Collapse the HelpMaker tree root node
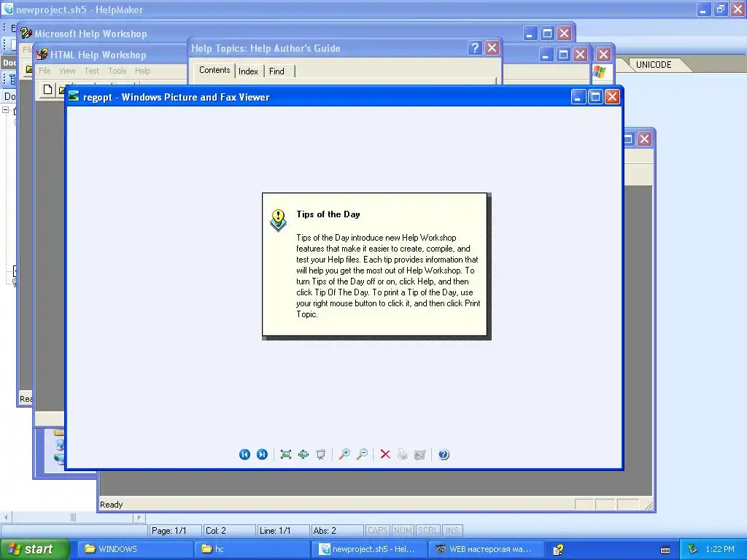The height and width of the screenshot is (560, 747). [x=6, y=110]
